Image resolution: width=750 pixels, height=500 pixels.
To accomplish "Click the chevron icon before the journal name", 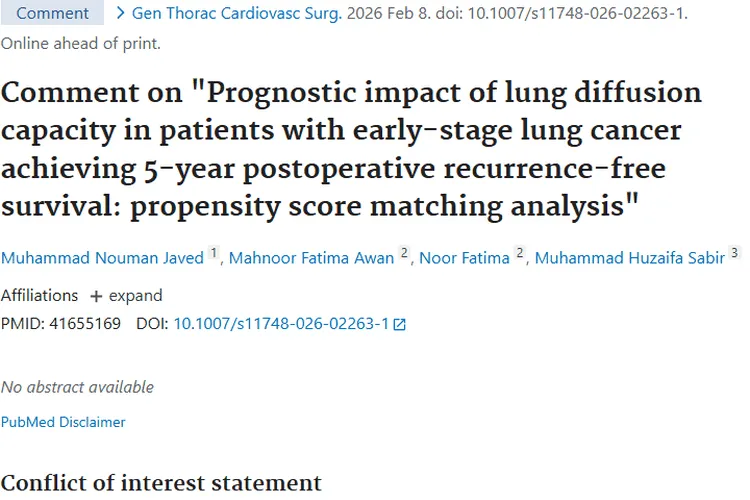I will click(x=121, y=14).
